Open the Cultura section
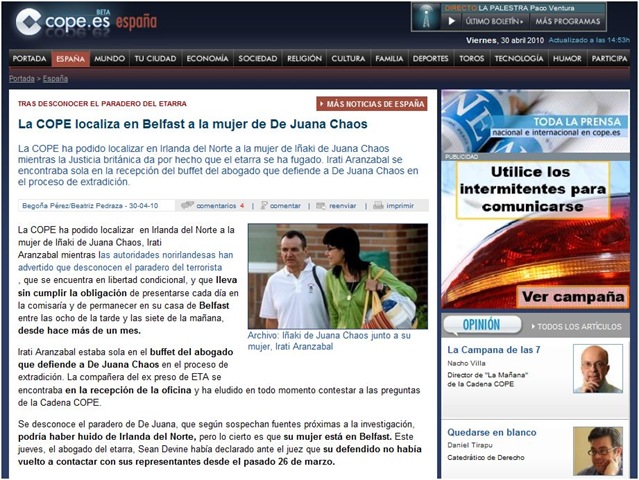This screenshot has height=480, width=639. click(x=348, y=59)
